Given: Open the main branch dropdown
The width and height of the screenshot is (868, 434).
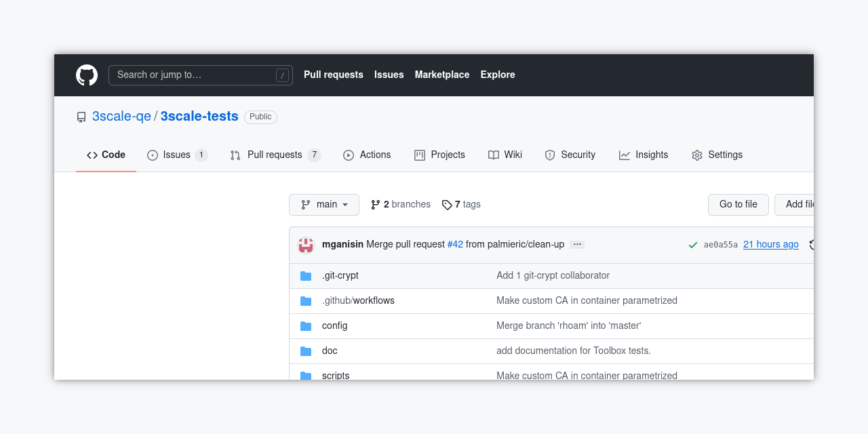Looking at the screenshot, I should point(324,205).
